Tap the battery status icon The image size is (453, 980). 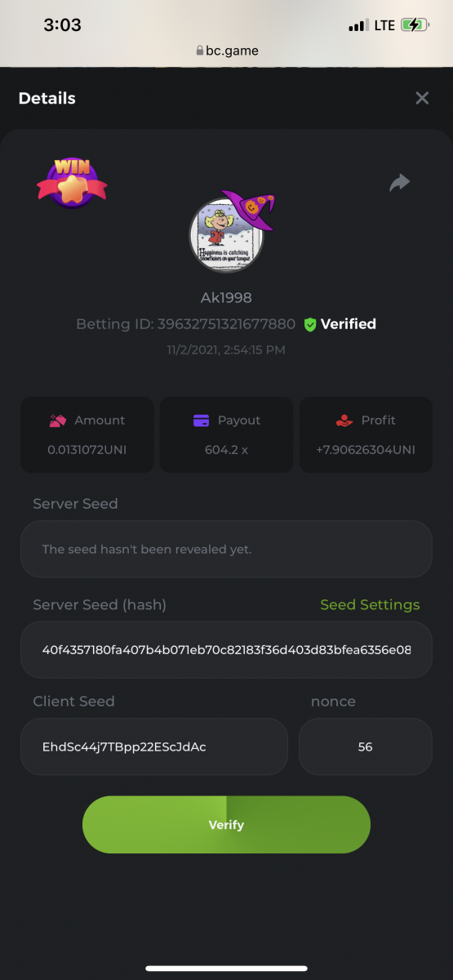point(415,25)
